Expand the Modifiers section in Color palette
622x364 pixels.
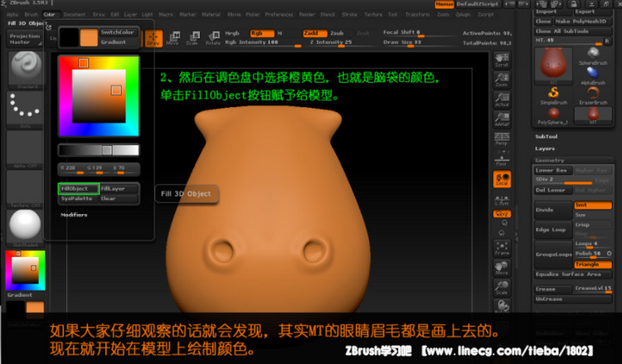[74, 215]
